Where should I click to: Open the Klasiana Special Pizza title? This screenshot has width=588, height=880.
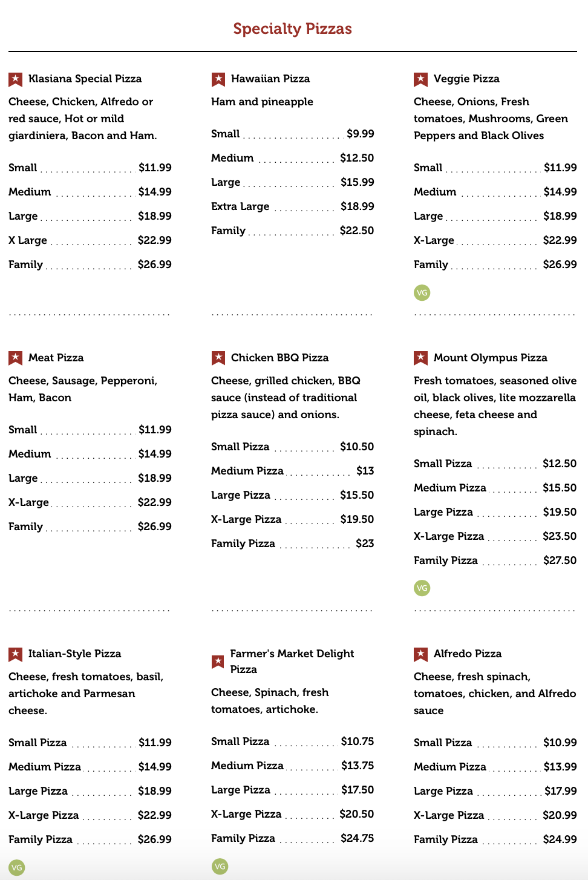(85, 79)
